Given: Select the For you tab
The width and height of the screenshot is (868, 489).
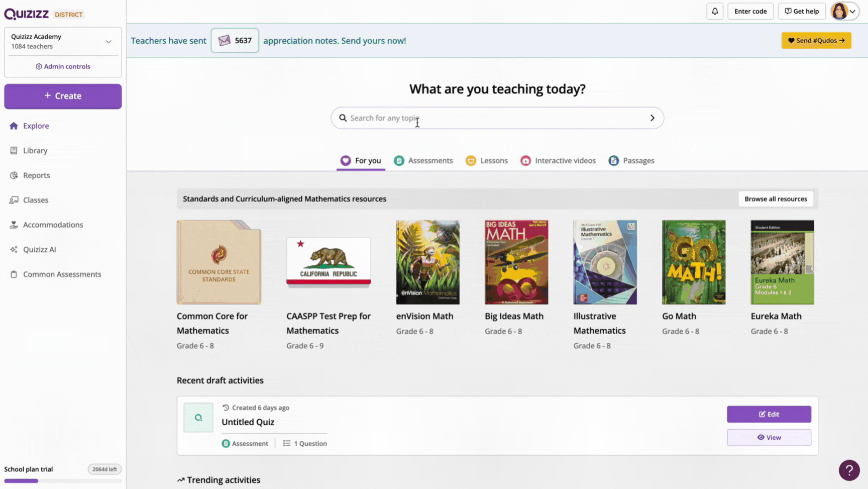Looking at the screenshot, I should [x=361, y=160].
